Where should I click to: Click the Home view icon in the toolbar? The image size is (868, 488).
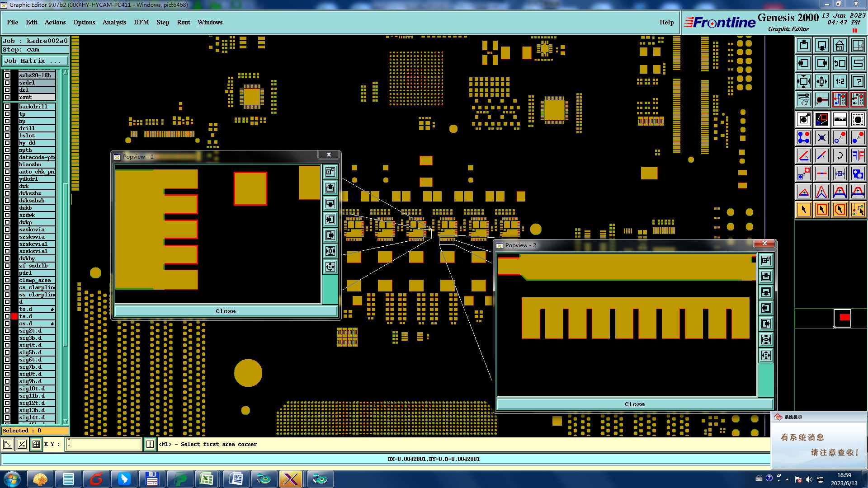click(840, 45)
